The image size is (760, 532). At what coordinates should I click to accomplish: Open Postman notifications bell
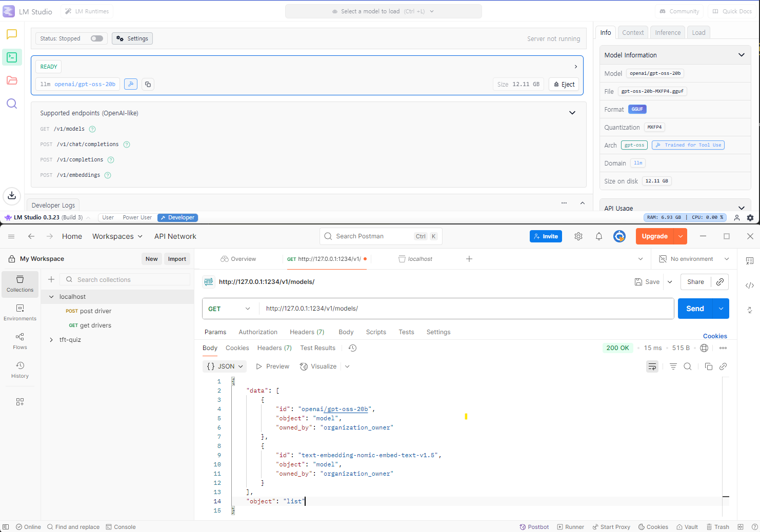pyautogui.click(x=599, y=236)
